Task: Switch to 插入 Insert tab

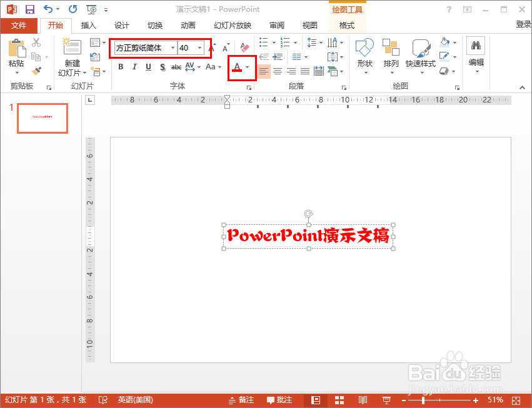Action: 89,26
